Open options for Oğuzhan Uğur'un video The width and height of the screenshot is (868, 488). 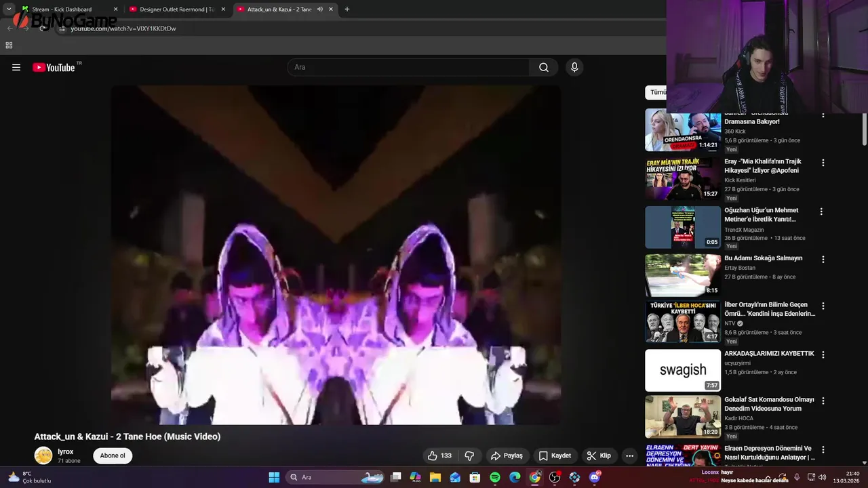point(821,211)
